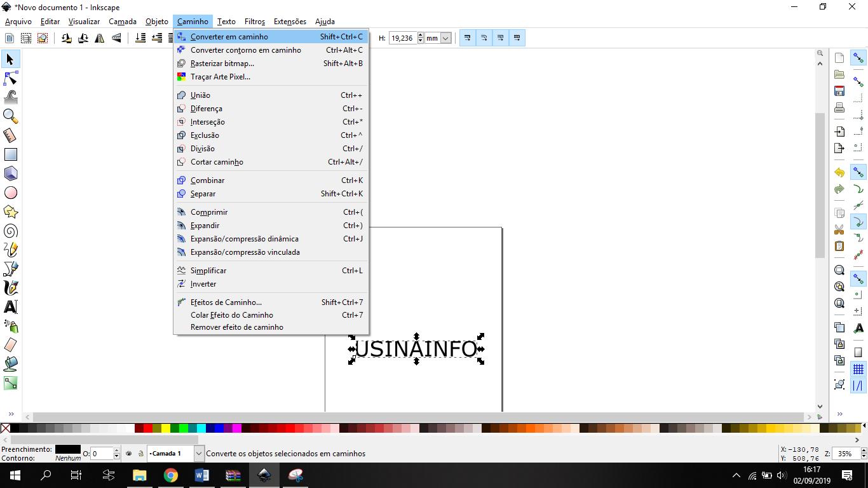Click the USINAINFO text object on canvas

click(416, 349)
